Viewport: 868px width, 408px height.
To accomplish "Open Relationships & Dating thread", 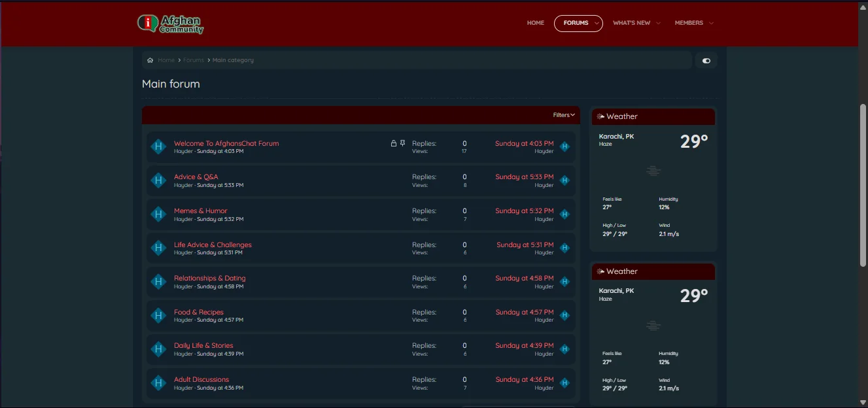I will (209, 278).
